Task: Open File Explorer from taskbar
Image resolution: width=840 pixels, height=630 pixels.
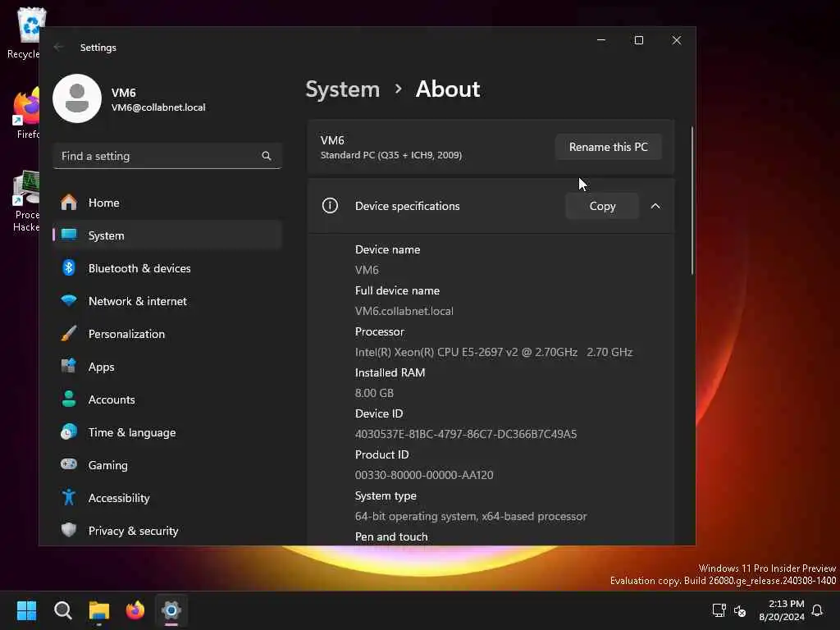Action: [x=99, y=610]
